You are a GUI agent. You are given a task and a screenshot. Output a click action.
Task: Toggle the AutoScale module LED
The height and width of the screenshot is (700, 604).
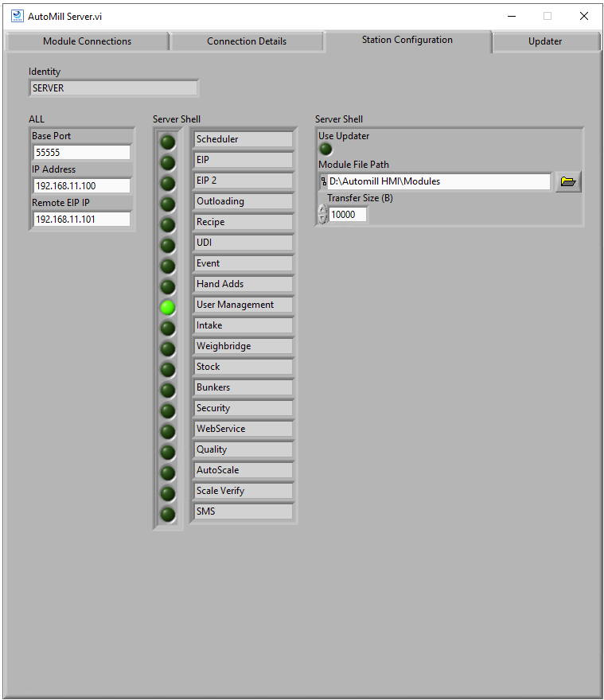tap(168, 473)
